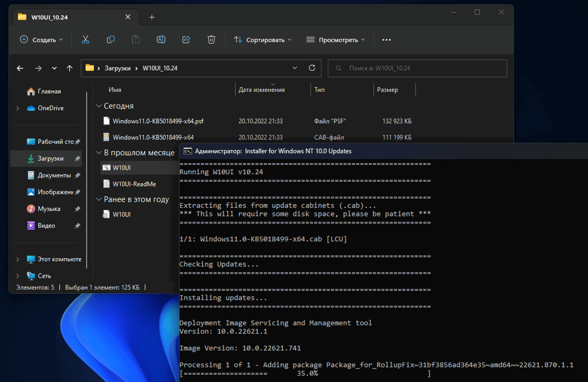
Task: Expand the OneDrive tree node
Action: [x=18, y=108]
